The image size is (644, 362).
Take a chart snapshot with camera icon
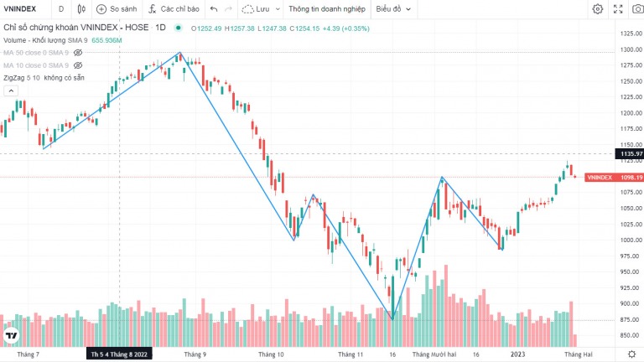pyautogui.click(x=637, y=8)
